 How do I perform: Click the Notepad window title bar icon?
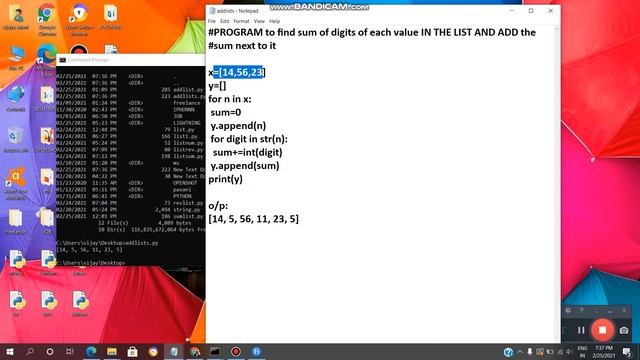point(212,11)
